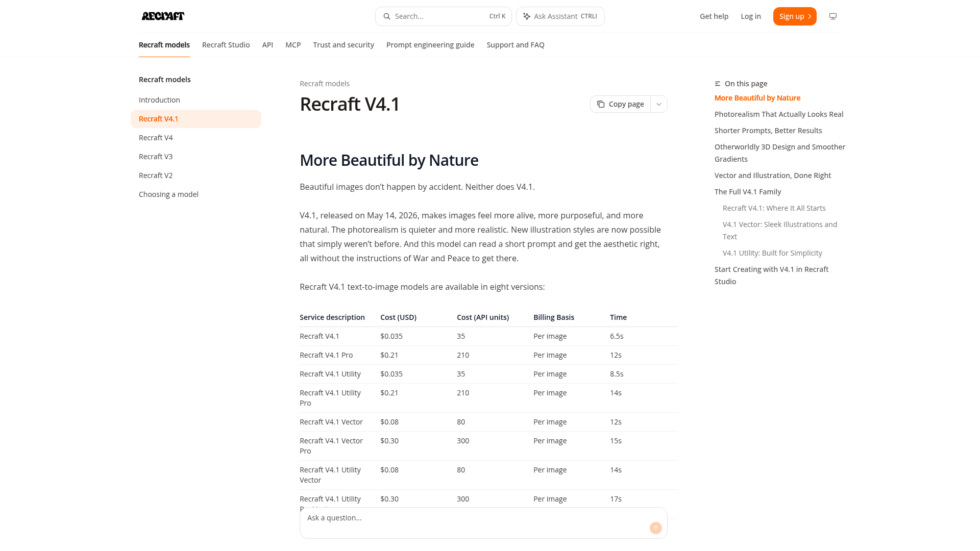This screenshot has height=551, width=980.
Task: Click the Recraft V4.1 Utility Vector cell
Action: coord(330,475)
